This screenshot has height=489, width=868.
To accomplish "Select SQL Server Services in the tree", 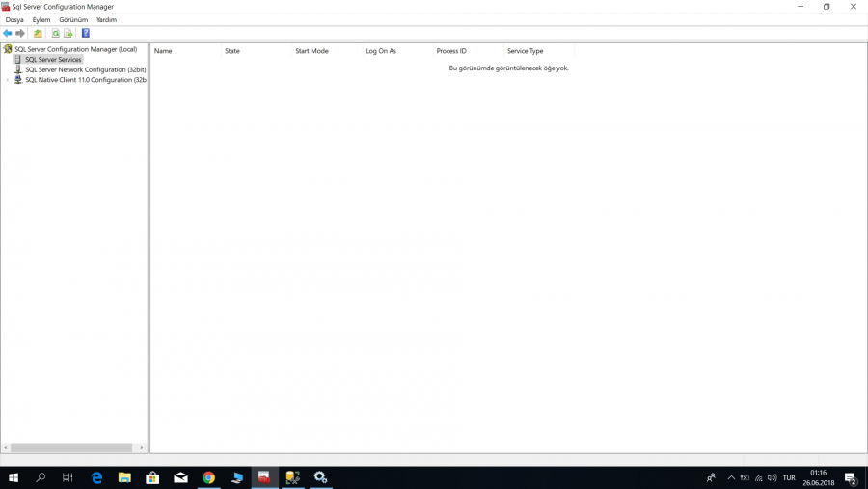I will 53,59.
